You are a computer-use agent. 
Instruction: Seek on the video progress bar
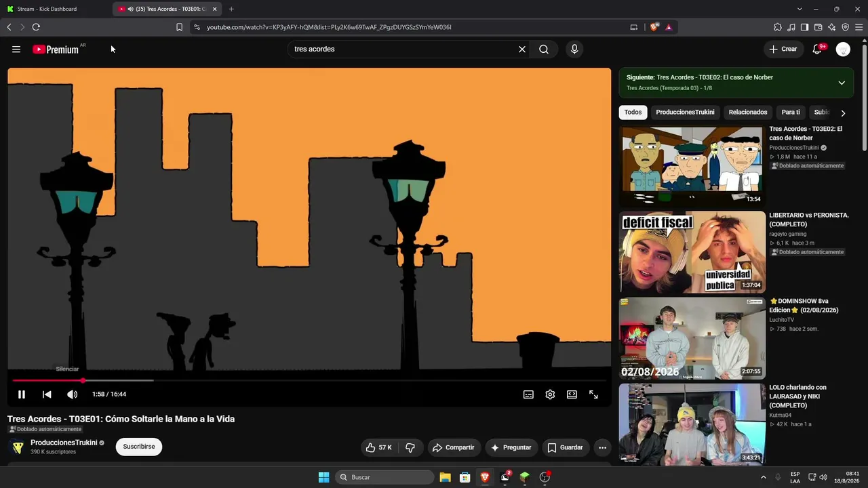point(309,380)
